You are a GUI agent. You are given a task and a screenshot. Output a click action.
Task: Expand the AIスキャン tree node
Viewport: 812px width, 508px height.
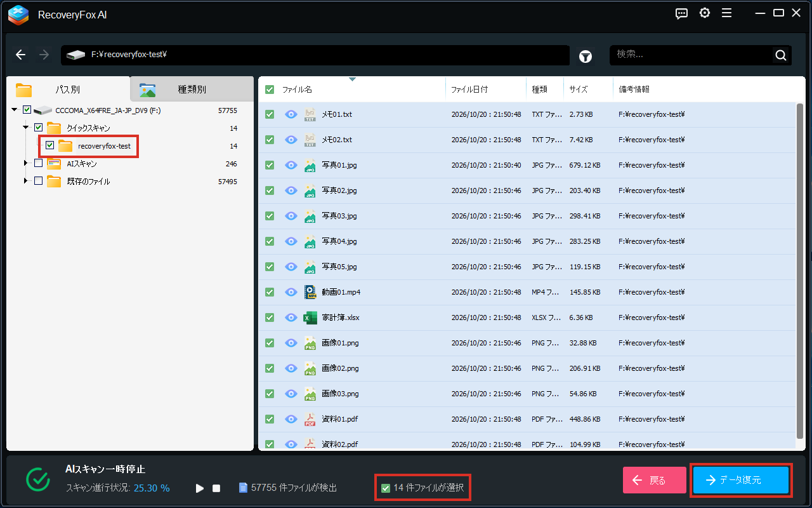point(26,164)
